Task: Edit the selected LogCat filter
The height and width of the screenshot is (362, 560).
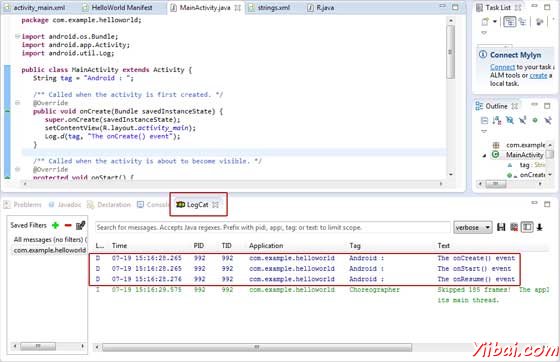Action: [81, 225]
